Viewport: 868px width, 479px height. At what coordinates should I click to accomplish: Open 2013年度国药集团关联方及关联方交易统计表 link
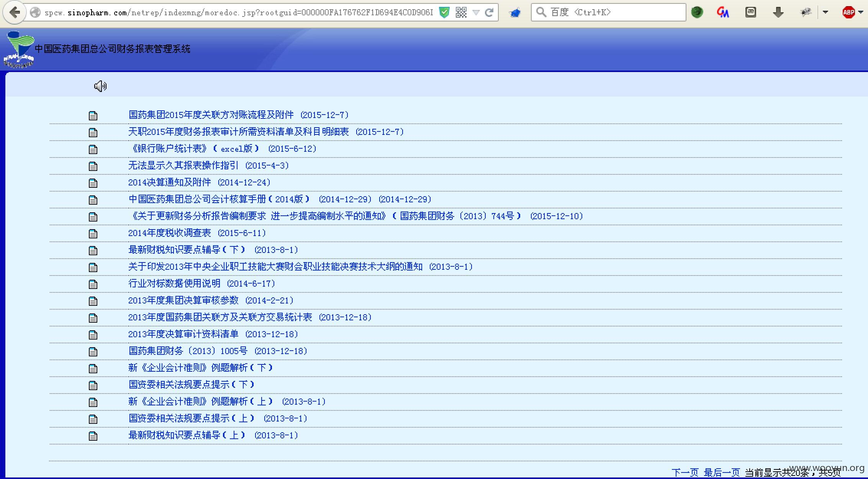tap(250, 317)
